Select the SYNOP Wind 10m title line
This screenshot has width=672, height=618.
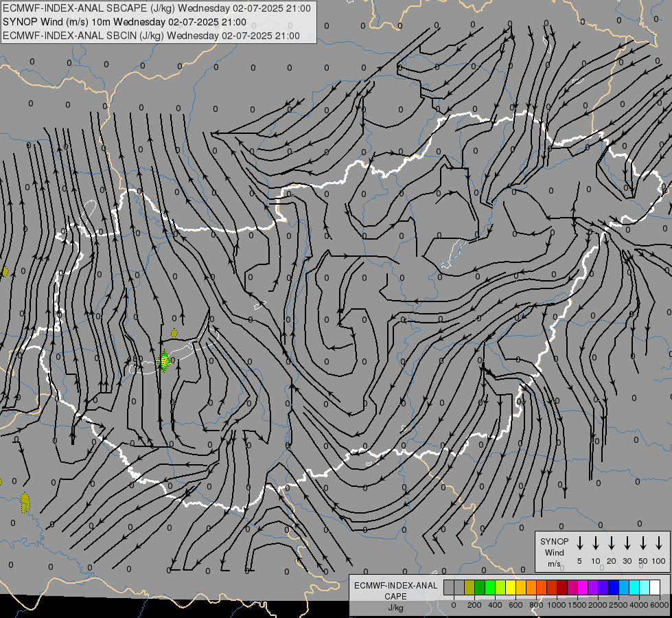point(124,22)
